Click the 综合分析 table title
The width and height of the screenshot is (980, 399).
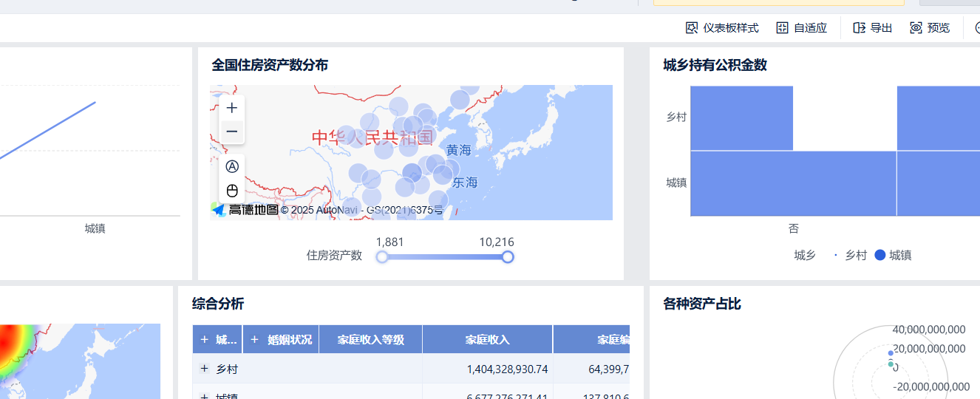coord(218,304)
